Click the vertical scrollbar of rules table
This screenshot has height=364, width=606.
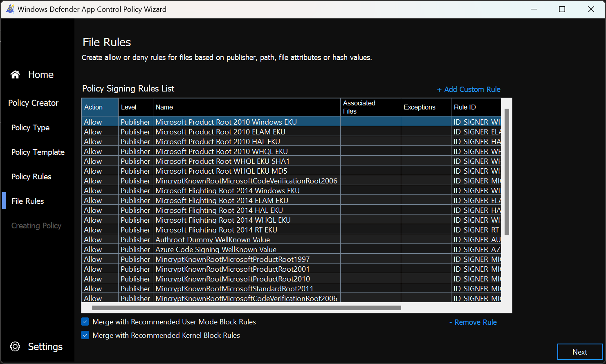tap(507, 172)
